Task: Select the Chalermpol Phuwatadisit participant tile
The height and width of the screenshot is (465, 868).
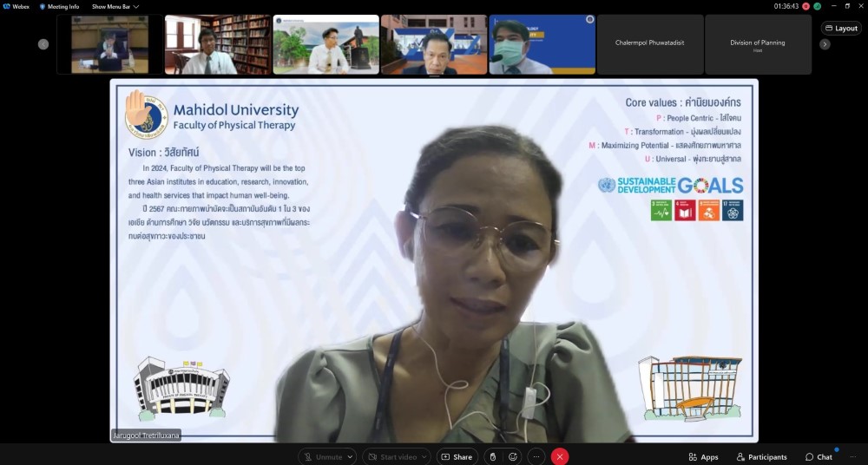Action: [649, 43]
